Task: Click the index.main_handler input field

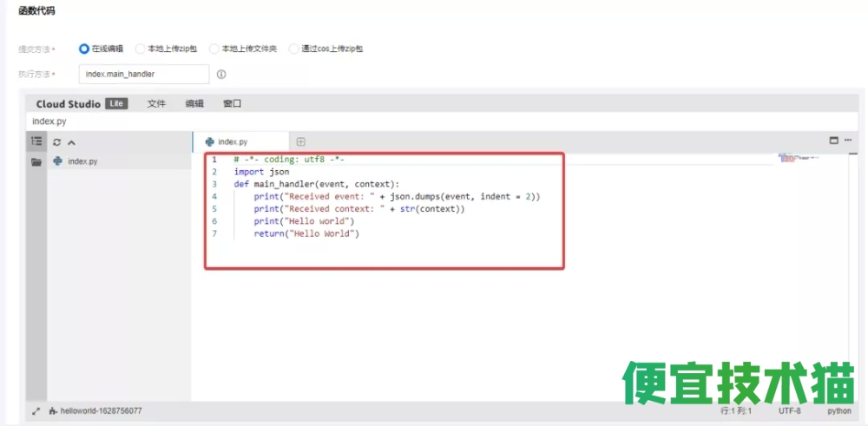Action: (x=143, y=75)
